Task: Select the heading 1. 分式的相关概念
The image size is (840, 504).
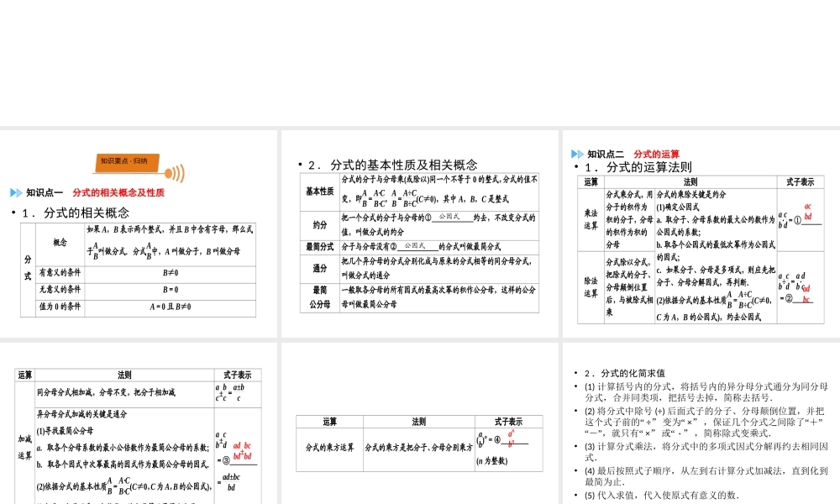Action: pyautogui.click(x=76, y=213)
